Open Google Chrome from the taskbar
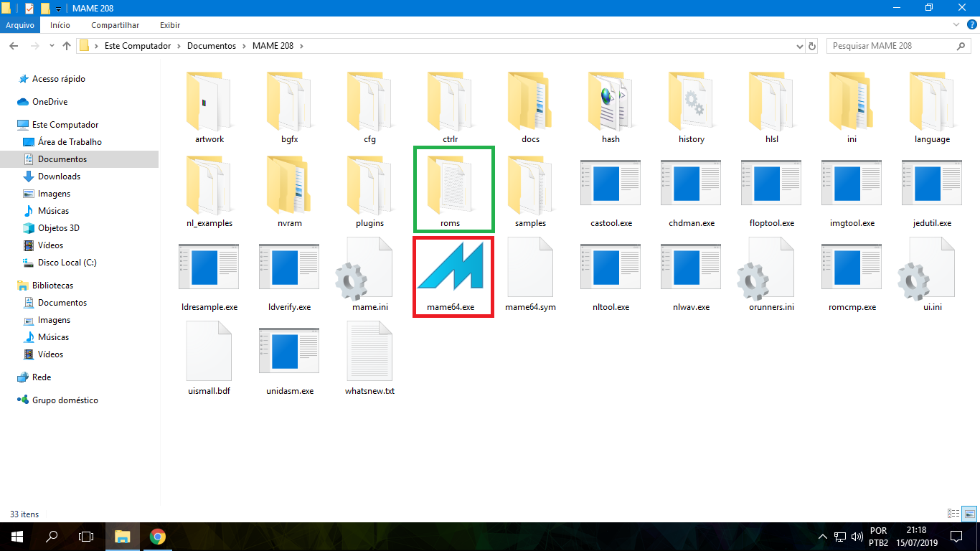Viewport: 980px width, 551px height. pyautogui.click(x=157, y=537)
